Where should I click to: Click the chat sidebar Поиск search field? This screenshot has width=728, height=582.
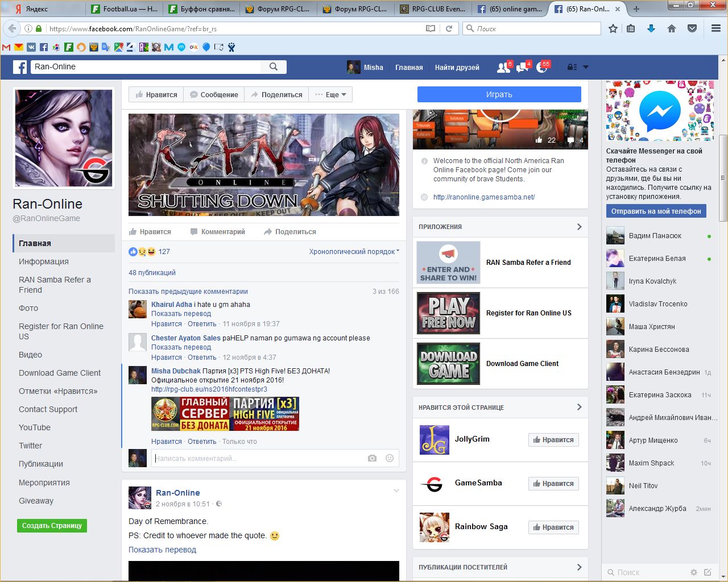[x=646, y=572]
